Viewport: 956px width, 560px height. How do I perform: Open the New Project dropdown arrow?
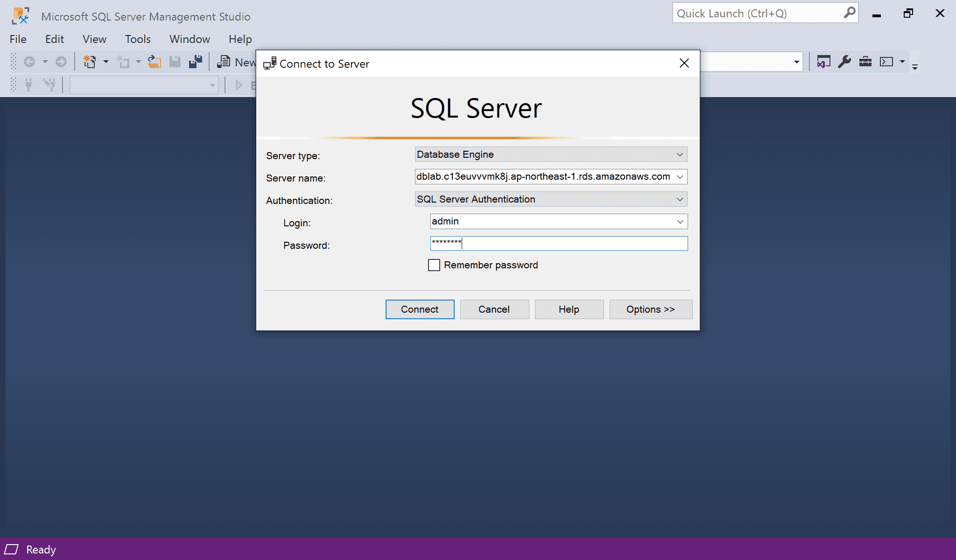(106, 62)
